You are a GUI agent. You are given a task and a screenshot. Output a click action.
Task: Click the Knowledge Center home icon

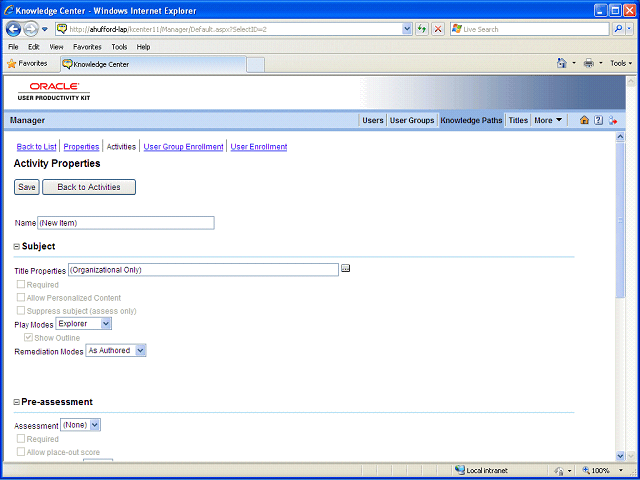pyautogui.click(x=584, y=120)
